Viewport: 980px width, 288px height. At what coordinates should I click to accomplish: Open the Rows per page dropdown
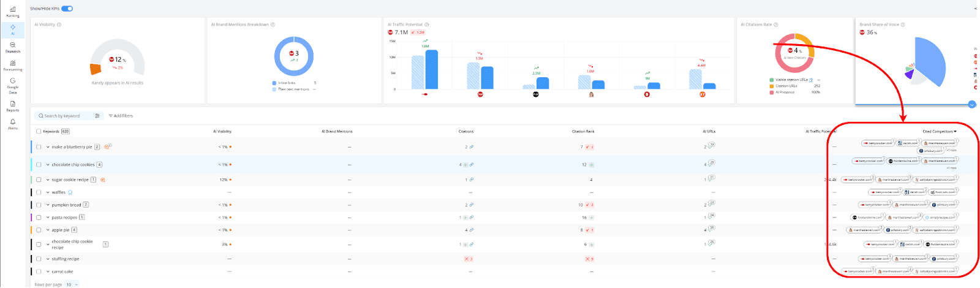[x=72, y=284]
